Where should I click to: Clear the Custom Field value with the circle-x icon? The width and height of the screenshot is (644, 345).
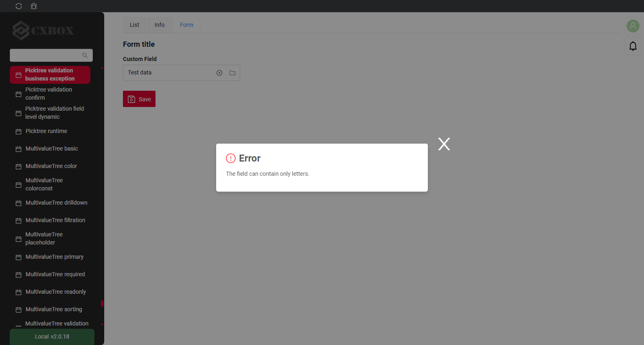click(219, 73)
